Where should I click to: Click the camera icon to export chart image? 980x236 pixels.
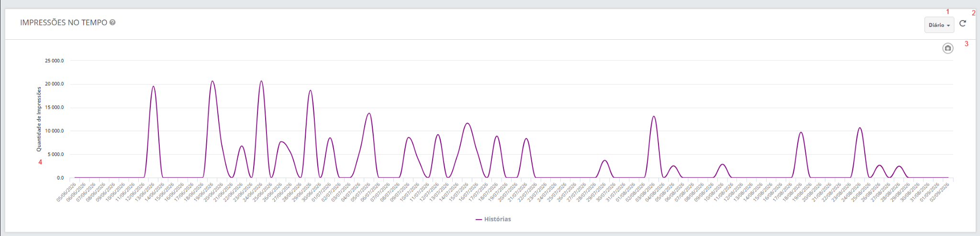(x=947, y=48)
